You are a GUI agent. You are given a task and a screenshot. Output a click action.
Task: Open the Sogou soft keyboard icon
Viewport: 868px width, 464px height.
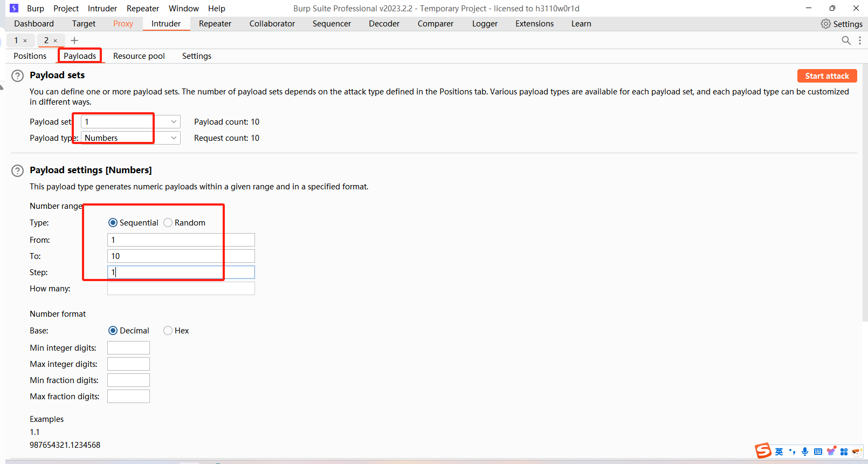[x=818, y=452]
